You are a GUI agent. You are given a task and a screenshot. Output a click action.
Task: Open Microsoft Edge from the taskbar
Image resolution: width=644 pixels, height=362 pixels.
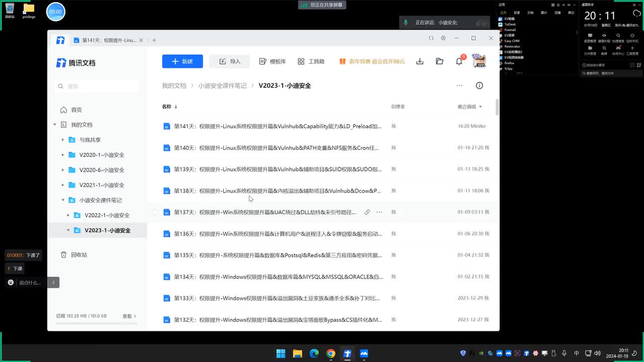314,353
